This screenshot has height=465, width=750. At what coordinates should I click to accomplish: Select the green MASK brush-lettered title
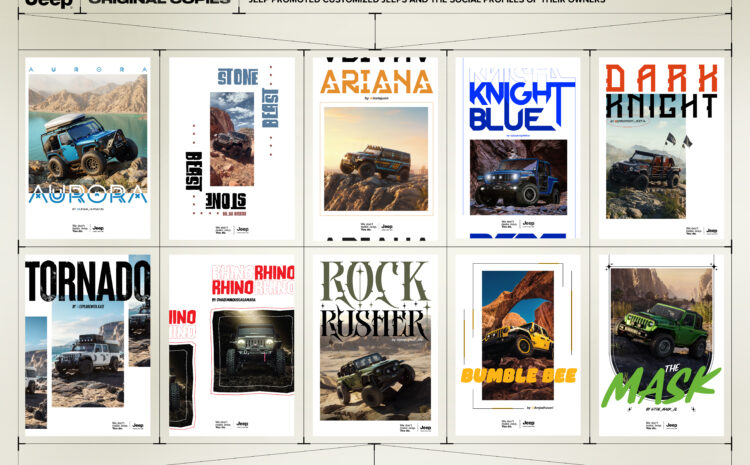point(661,387)
